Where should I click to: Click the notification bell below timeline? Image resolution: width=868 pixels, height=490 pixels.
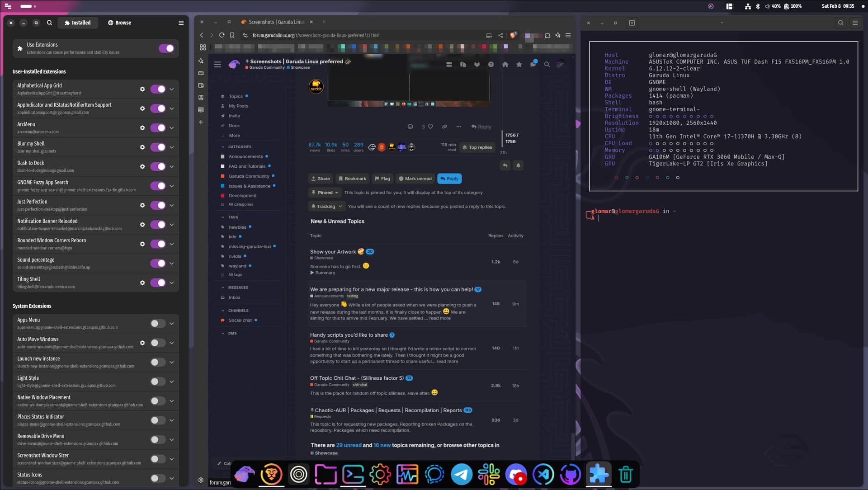518,165
